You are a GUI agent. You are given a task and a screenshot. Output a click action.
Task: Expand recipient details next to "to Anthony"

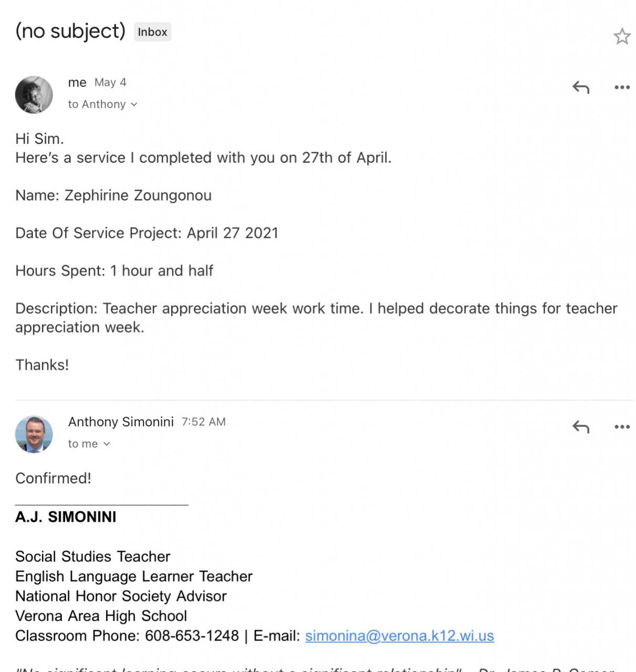coord(134,104)
